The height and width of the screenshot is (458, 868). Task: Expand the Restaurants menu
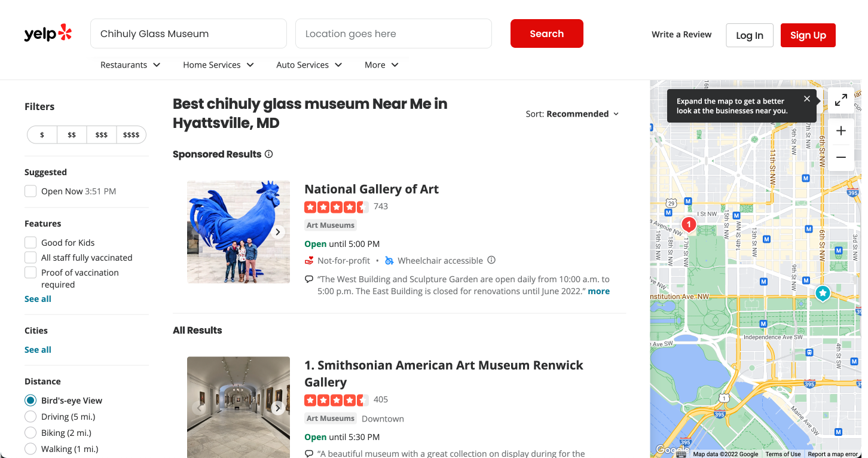click(130, 65)
